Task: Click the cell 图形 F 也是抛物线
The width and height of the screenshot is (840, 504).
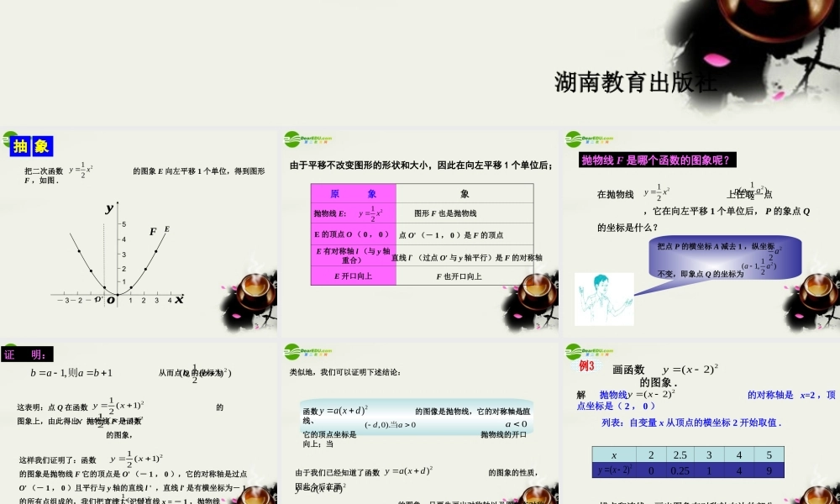Action: [x=465, y=213]
